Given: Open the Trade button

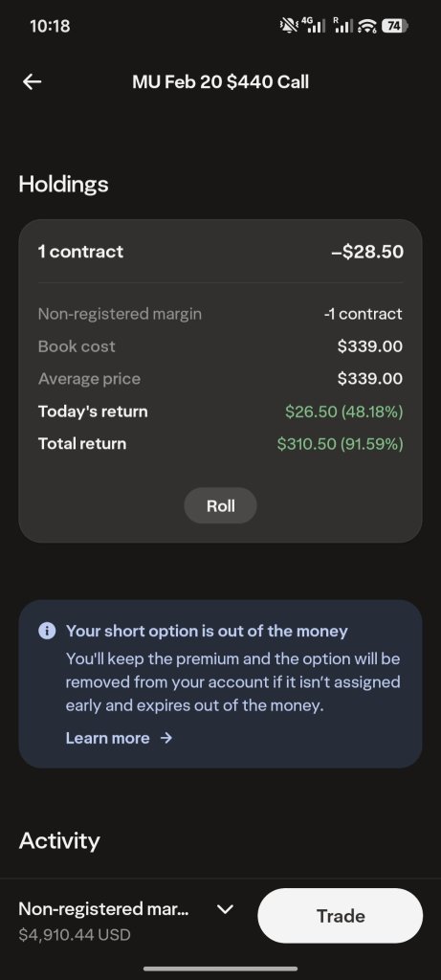Looking at the screenshot, I should click(x=341, y=916).
